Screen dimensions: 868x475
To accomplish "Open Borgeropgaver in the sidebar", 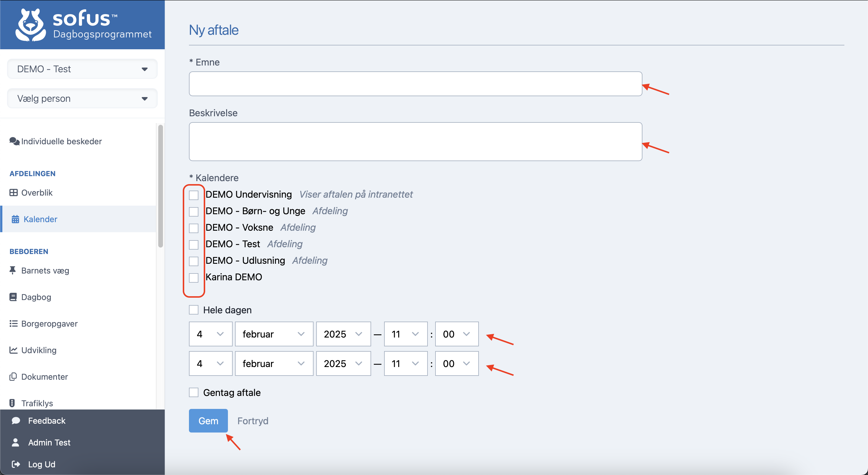I will click(49, 324).
